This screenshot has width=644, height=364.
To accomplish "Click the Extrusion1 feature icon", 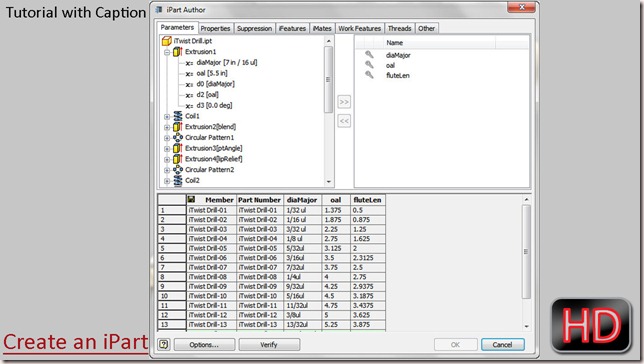I will click(177, 52).
